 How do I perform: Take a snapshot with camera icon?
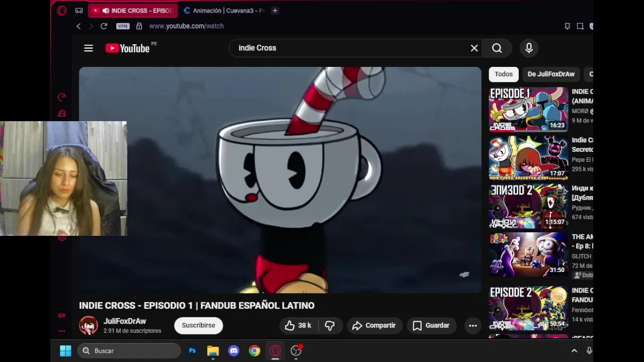pyautogui.click(x=580, y=26)
